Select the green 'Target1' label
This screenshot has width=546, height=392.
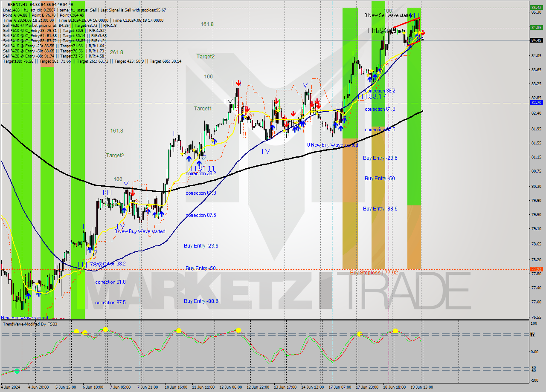(x=203, y=109)
